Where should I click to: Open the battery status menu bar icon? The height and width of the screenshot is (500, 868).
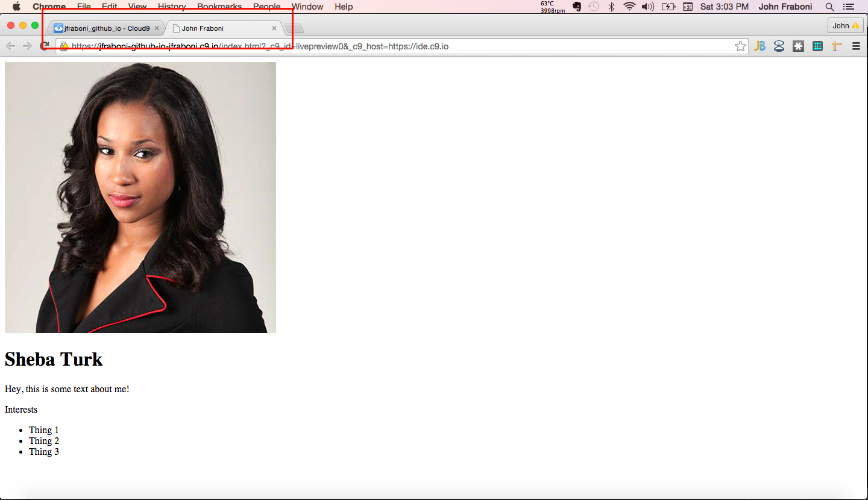click(668, 7)
